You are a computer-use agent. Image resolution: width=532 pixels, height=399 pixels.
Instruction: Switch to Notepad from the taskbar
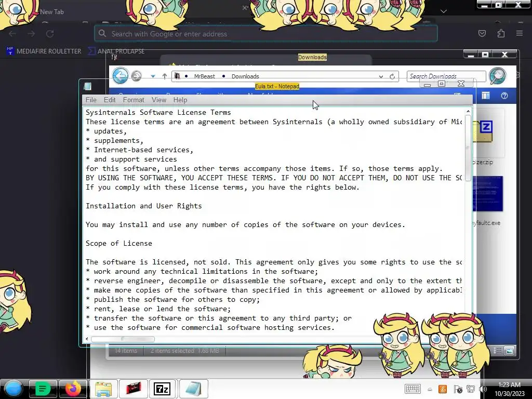tap(193, 389)
